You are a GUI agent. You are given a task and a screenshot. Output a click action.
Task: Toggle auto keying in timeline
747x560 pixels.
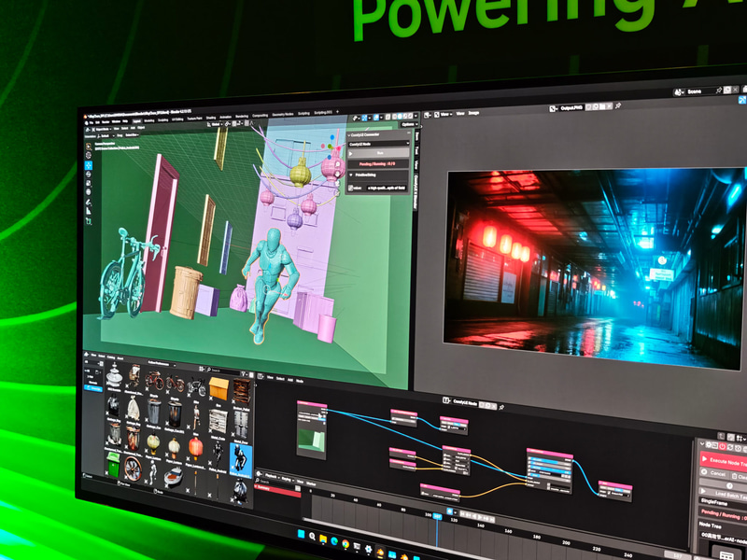[450, 511]
